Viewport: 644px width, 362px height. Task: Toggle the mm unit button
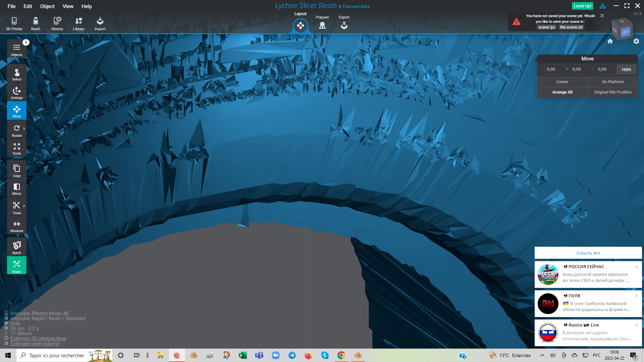[x=626, y=69]
